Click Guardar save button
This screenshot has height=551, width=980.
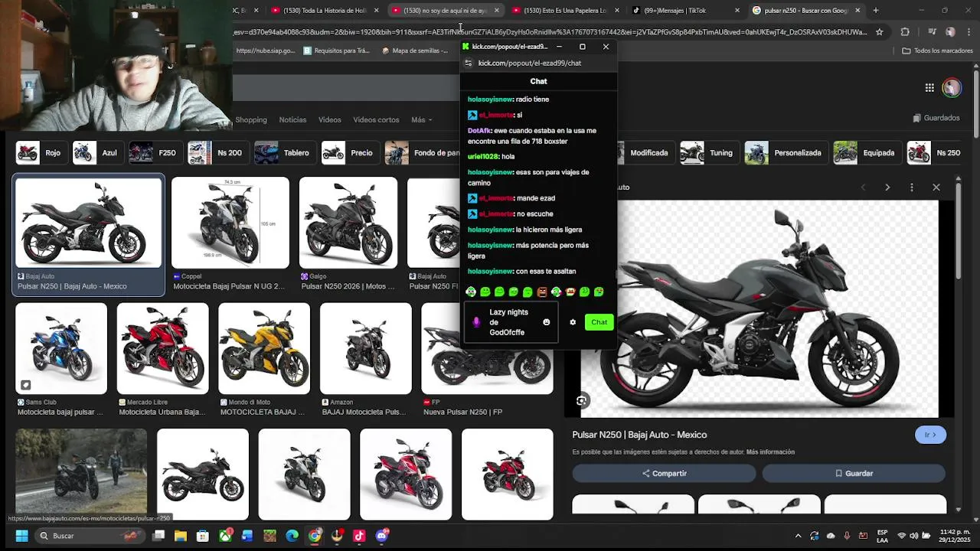pos(854,474)
